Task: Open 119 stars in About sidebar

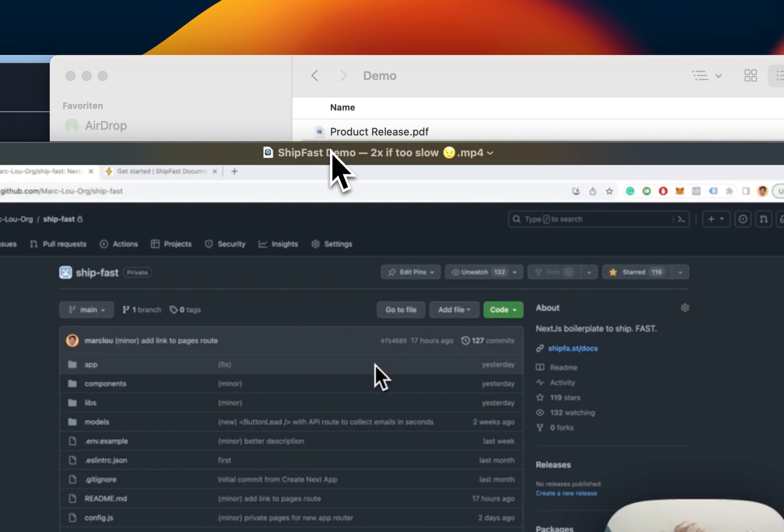Action: click(565, 398)
